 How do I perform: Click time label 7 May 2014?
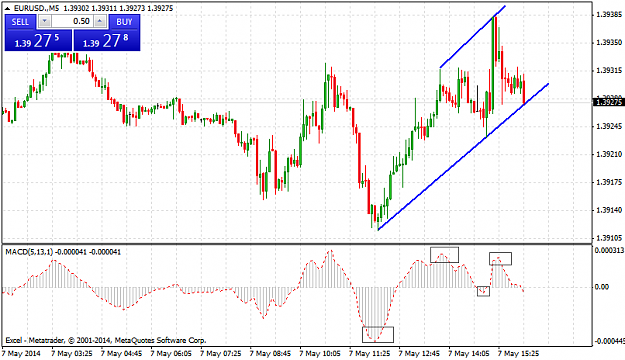pos(21,354)
